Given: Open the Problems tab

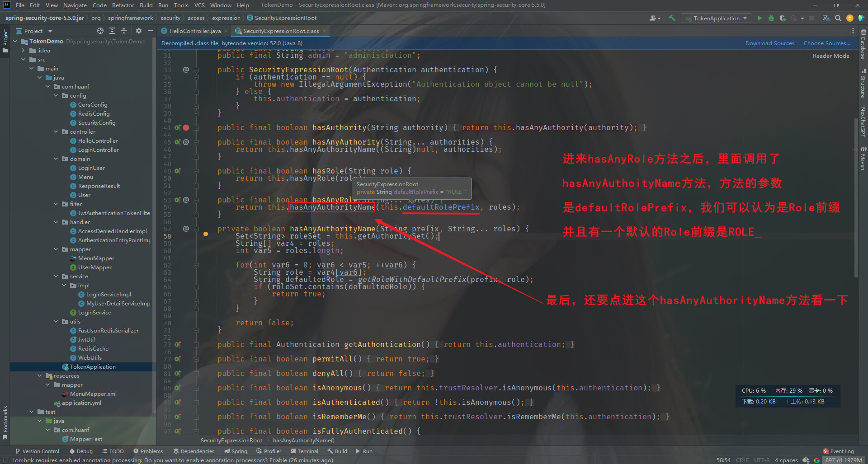Looking at the screenshot, I should (148, 451).
